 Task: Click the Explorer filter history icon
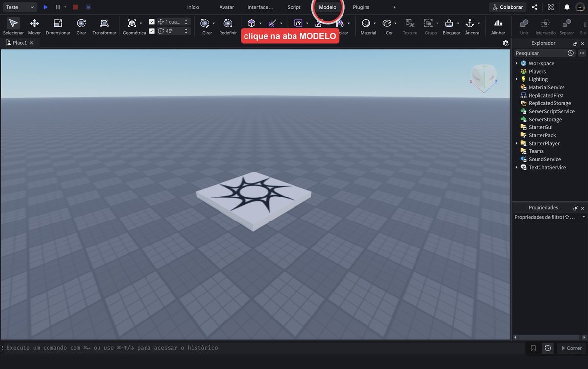(571, 53)
